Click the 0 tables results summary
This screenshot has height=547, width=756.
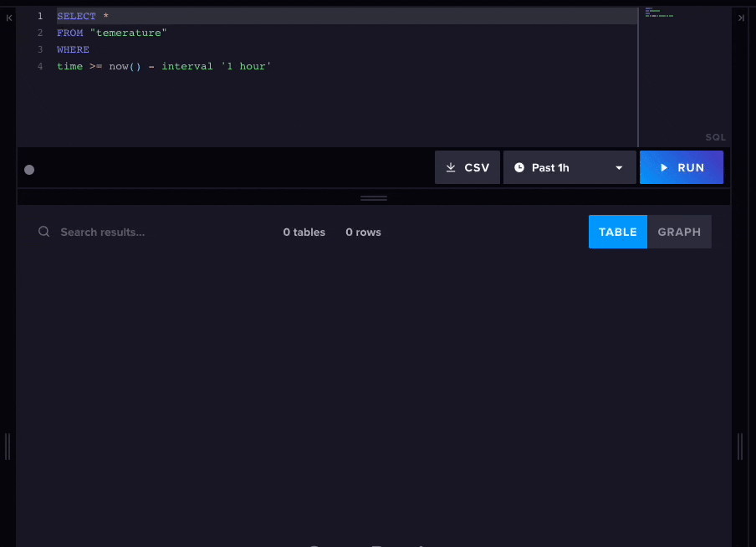[304, 232]
